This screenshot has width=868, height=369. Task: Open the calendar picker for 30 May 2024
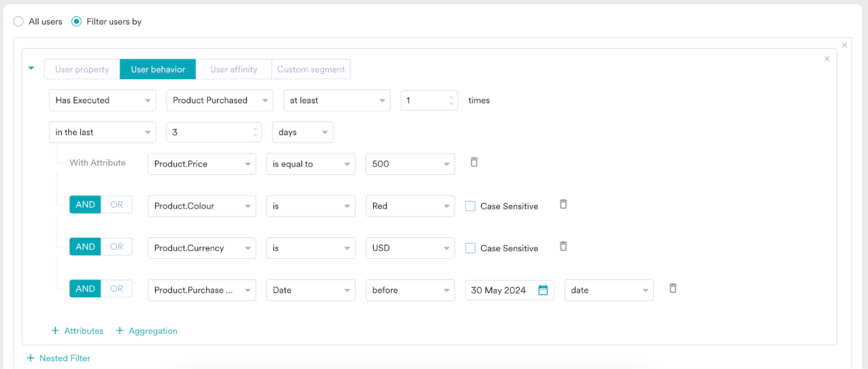[x=543, y=290]
